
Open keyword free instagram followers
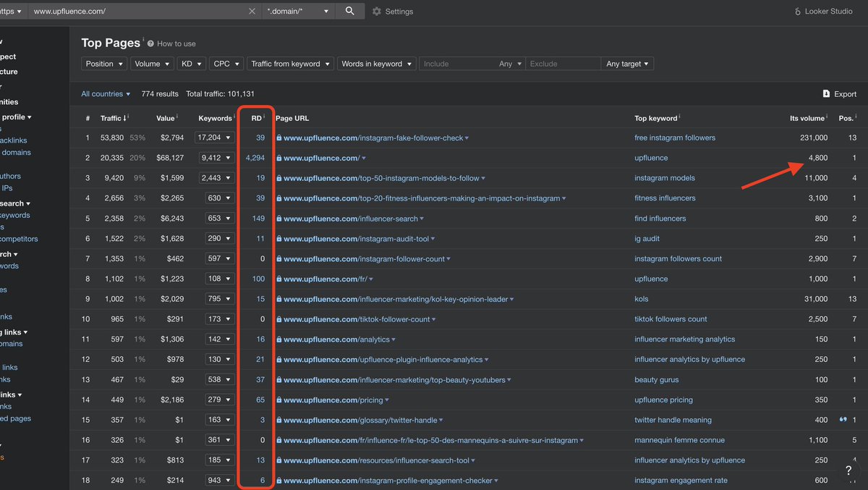[675, 138]
